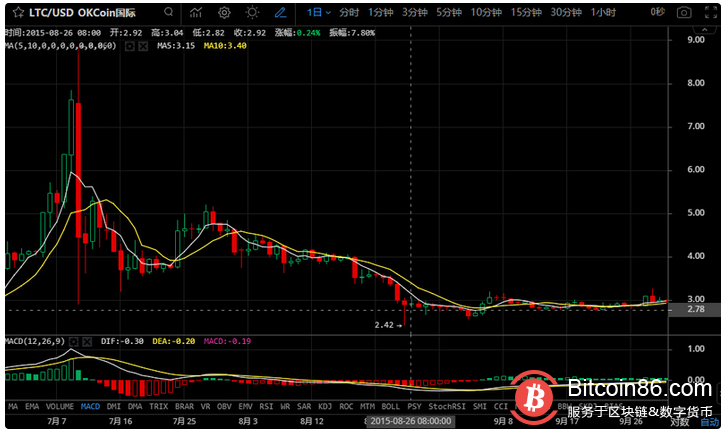
Task: Select the 1分钟 interval
Action: coord(380,12)
